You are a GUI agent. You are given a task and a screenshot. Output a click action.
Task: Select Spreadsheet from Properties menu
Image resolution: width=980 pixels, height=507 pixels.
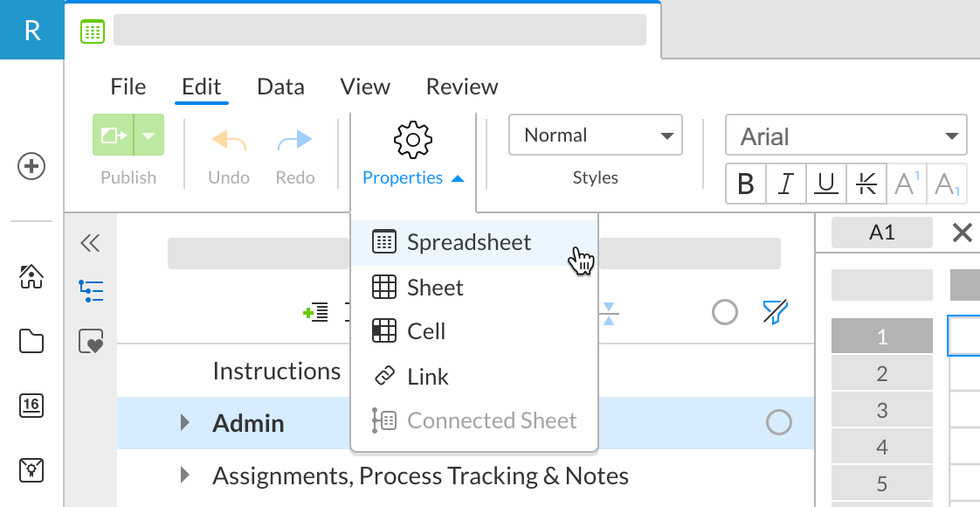(468, 242)
